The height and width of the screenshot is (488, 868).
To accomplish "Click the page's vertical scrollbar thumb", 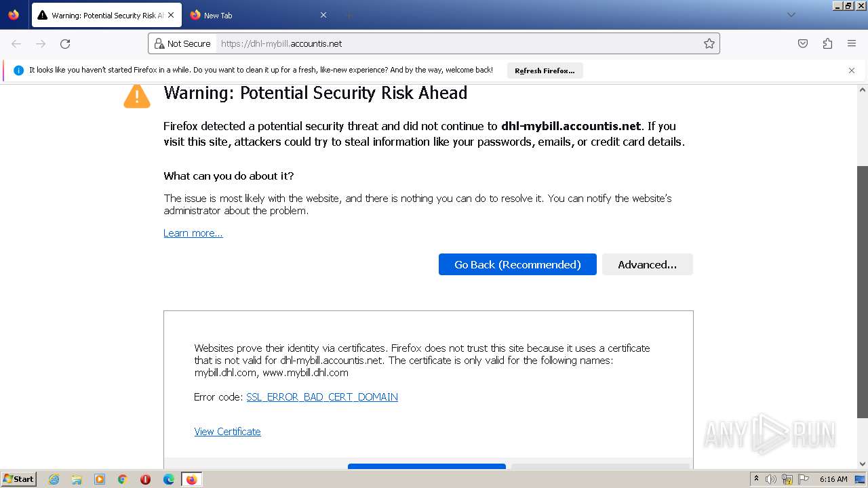I will (x=863, y=291).
